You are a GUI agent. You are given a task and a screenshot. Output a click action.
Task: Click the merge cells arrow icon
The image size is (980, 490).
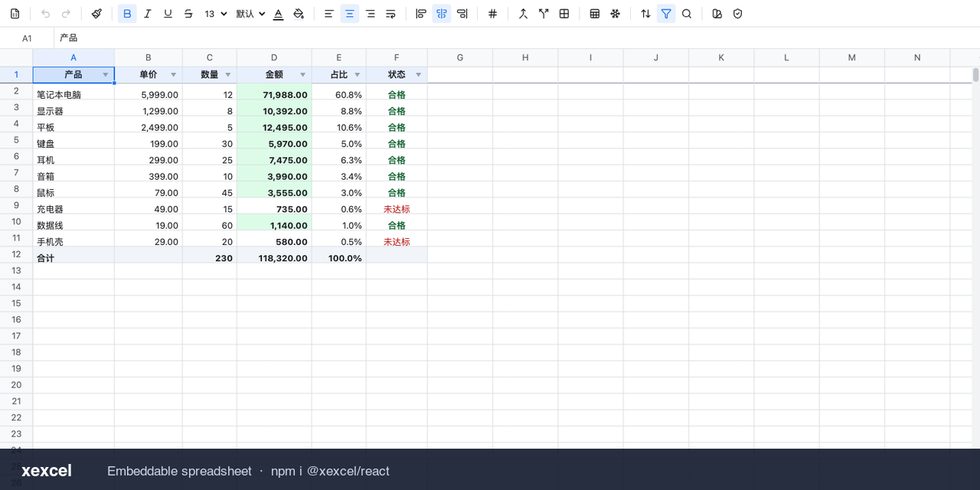tap(523, 14)
